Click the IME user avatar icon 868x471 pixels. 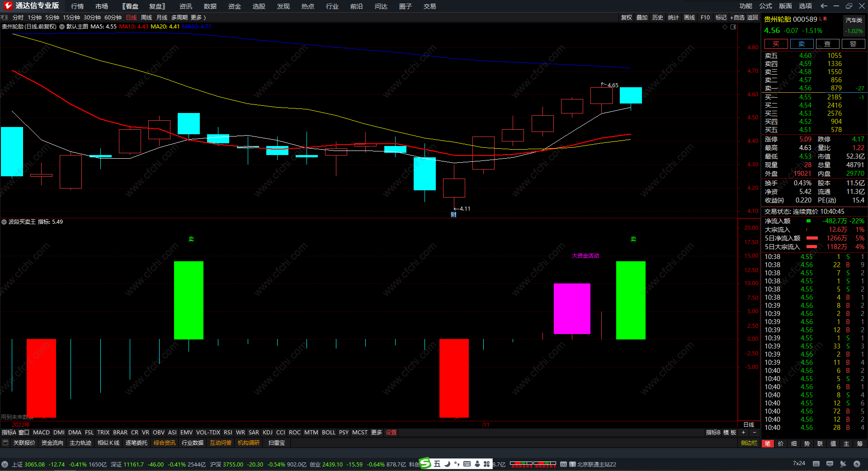coord(477,464)
